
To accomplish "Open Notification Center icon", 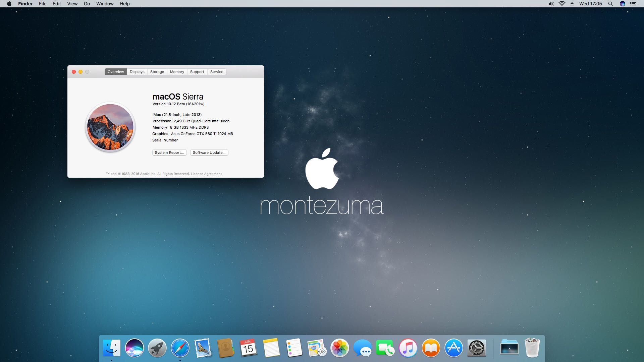I will [x=633, y=4].
